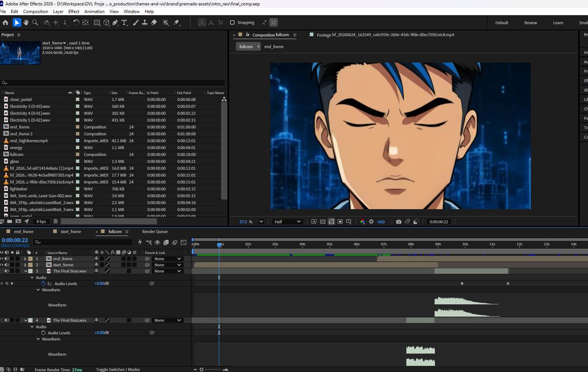Image resolution: width=588 pixels, height=372 pixels.
Task: Open the Edit menu
Action: pyautogui.click(x=14, y=11)
